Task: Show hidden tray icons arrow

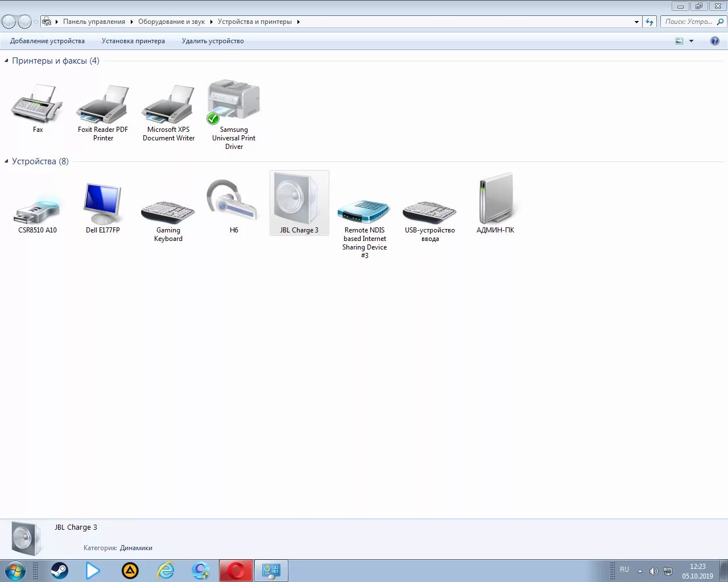Action: pyautogui.click(x=640, y=571)
